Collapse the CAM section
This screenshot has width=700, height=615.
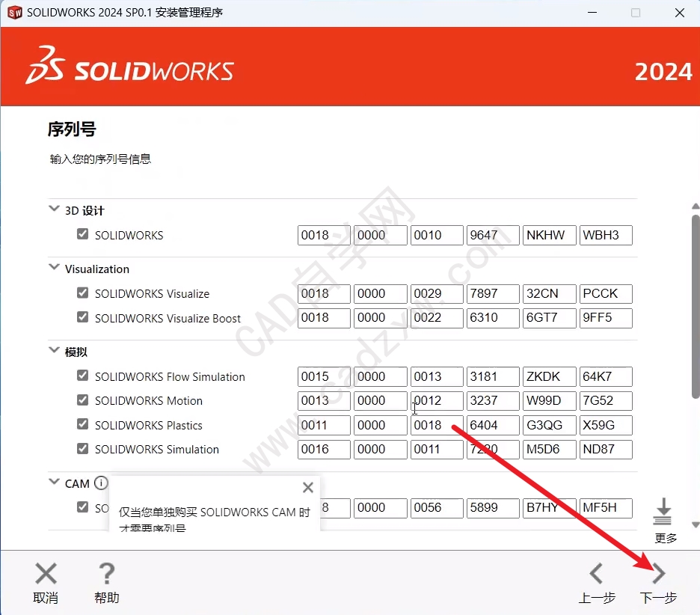(54, 482)
